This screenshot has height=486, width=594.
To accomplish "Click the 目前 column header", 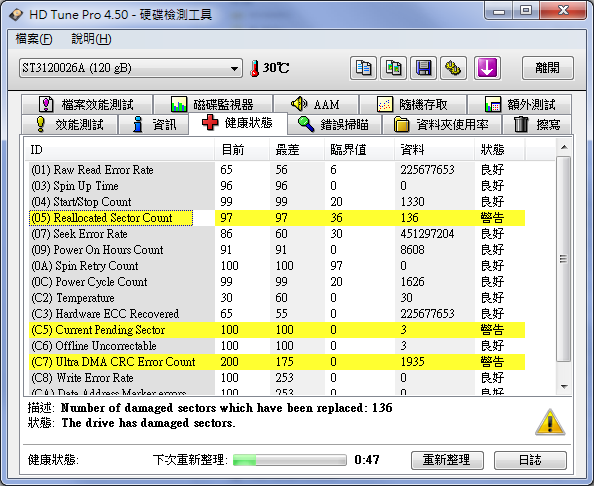I will tap(242, 150).
